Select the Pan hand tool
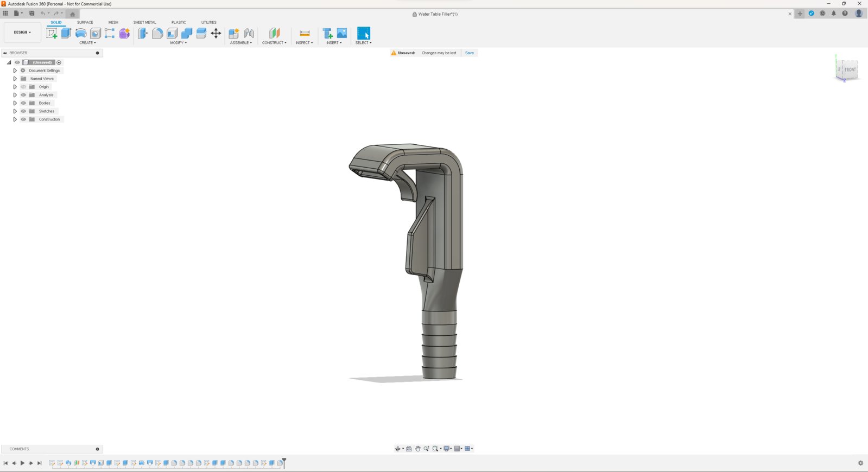 pos(418,449)
